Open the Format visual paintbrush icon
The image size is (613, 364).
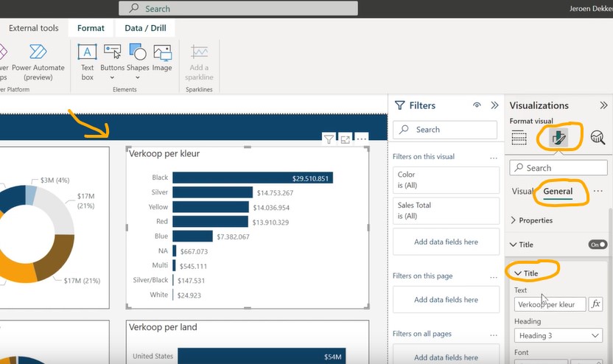click(559, 137)
